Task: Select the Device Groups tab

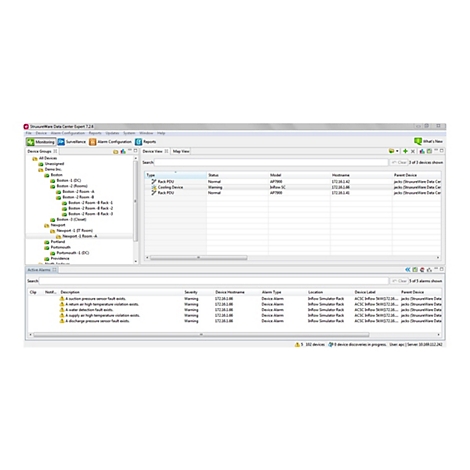Action: 42,151
